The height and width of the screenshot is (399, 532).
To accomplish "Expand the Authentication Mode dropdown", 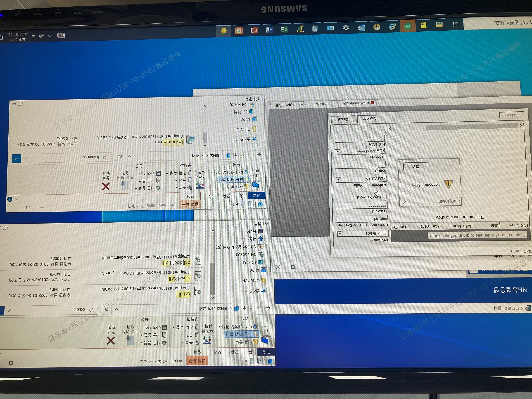I will tap(338, 179).
